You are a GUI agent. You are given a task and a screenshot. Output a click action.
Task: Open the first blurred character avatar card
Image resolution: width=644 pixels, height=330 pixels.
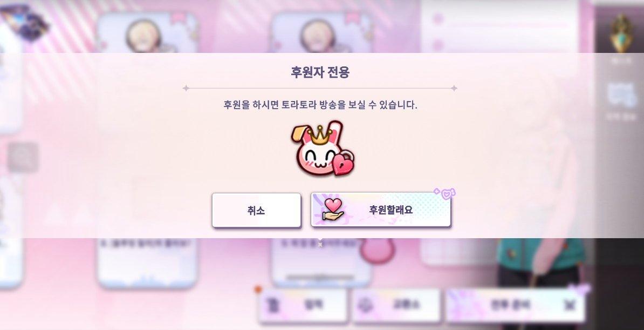(147, 32)
